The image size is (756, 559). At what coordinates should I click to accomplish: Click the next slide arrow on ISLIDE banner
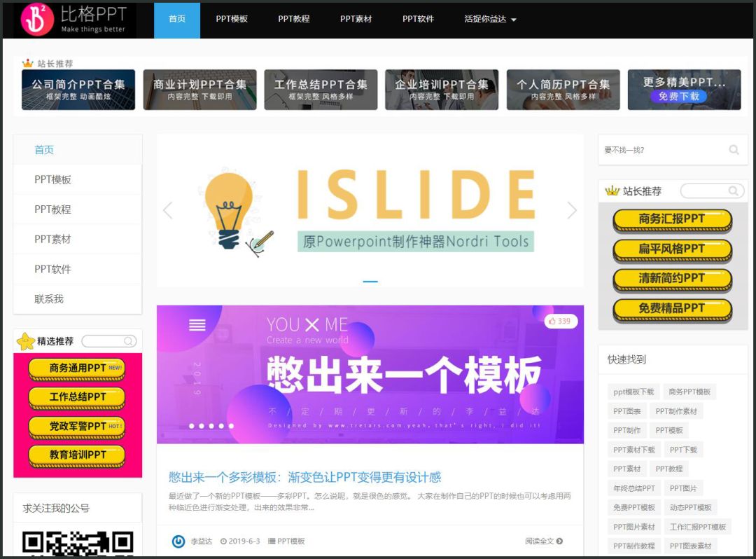pos(572,211)
